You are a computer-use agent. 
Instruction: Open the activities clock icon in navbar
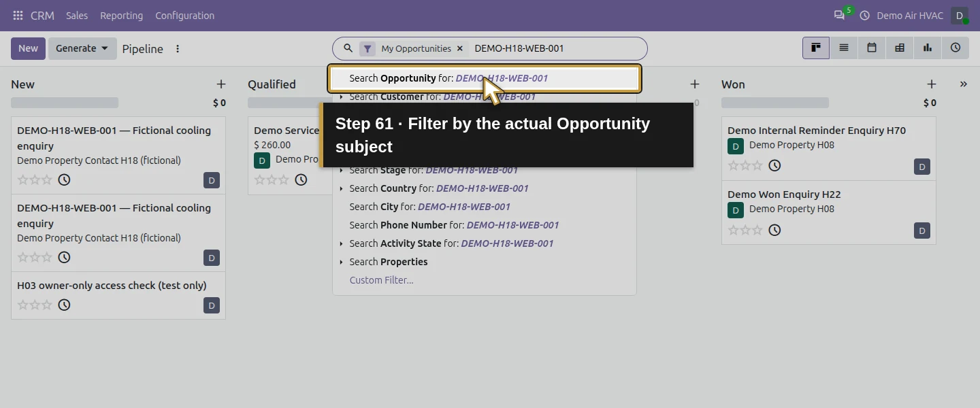click(x=865, y=15)
